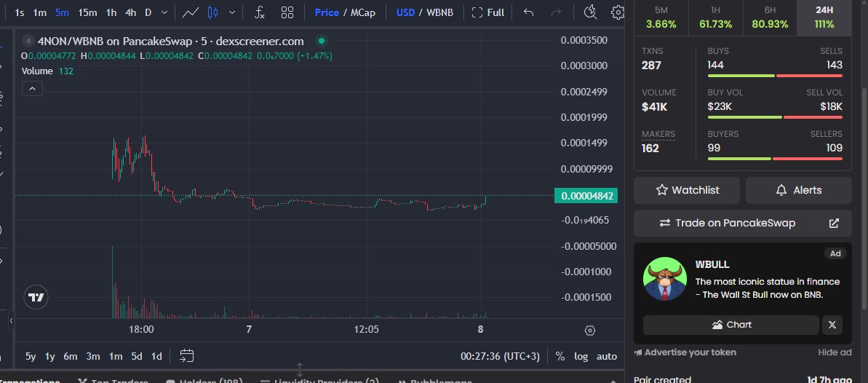Viewport: 868px width, 383px height.
Task: Select the 5m timeframe
Action: click(62, 12)
